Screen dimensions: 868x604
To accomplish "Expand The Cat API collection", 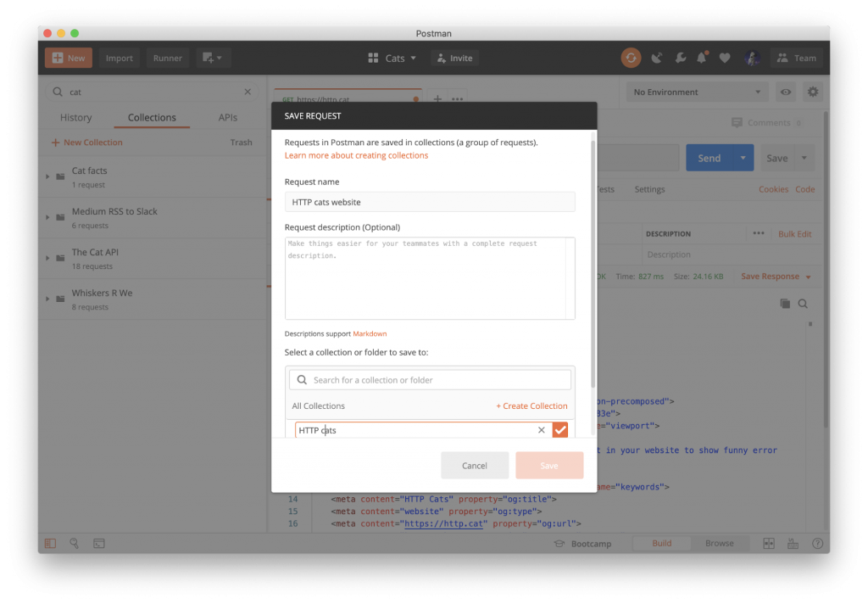I will click(x=47, y=258).
